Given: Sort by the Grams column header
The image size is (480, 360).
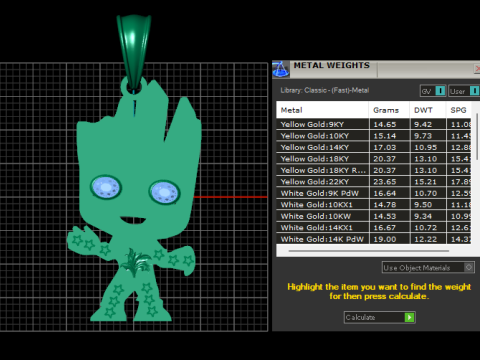Looking at the screenshot, I should pos(389,110).
